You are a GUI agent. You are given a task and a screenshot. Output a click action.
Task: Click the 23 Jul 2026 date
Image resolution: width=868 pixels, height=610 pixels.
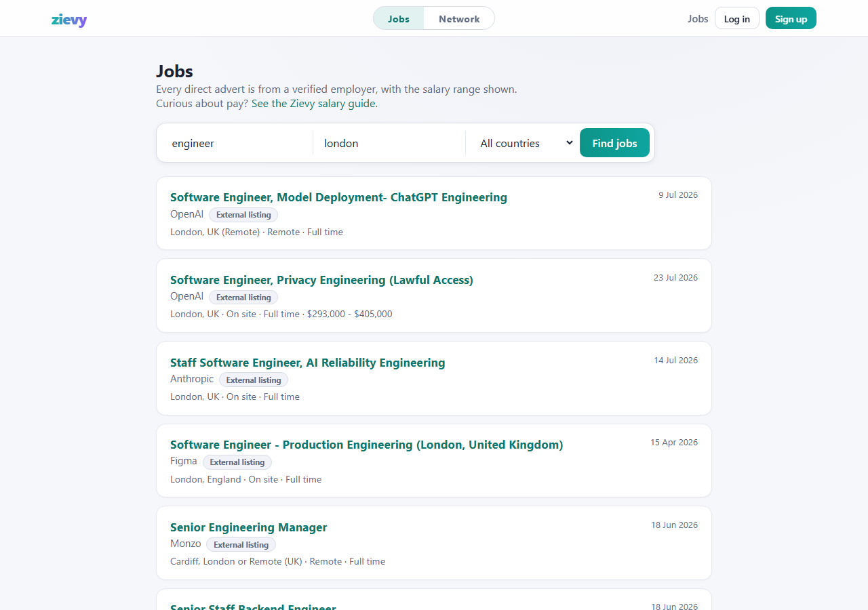(x=675, y=278)
